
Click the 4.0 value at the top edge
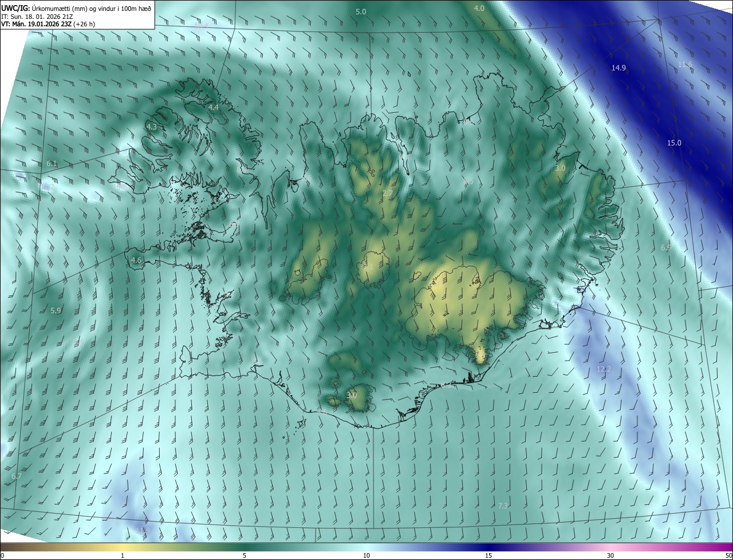pyautogui.click(x=479, y=8)
